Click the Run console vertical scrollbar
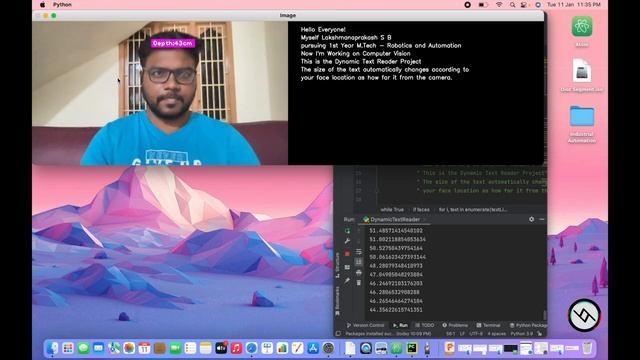 [544, 315]
